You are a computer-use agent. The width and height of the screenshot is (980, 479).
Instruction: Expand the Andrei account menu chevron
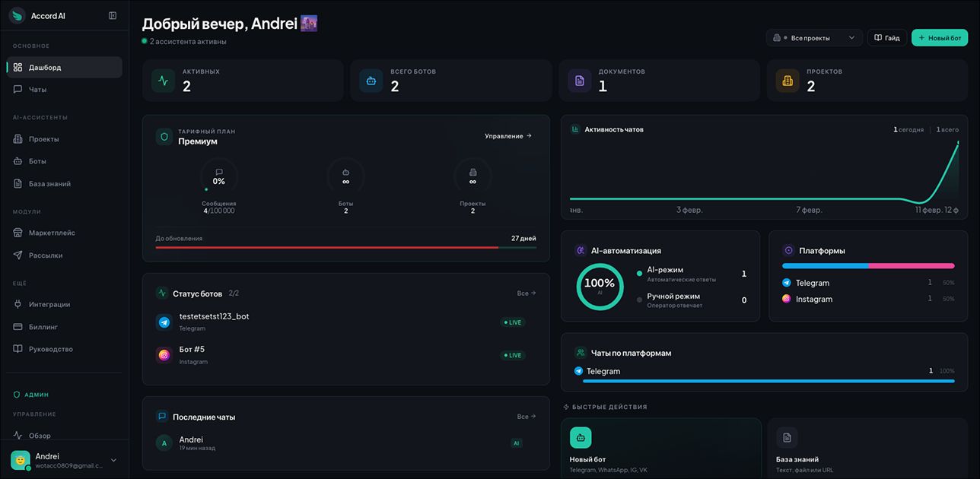click(114, 460)
